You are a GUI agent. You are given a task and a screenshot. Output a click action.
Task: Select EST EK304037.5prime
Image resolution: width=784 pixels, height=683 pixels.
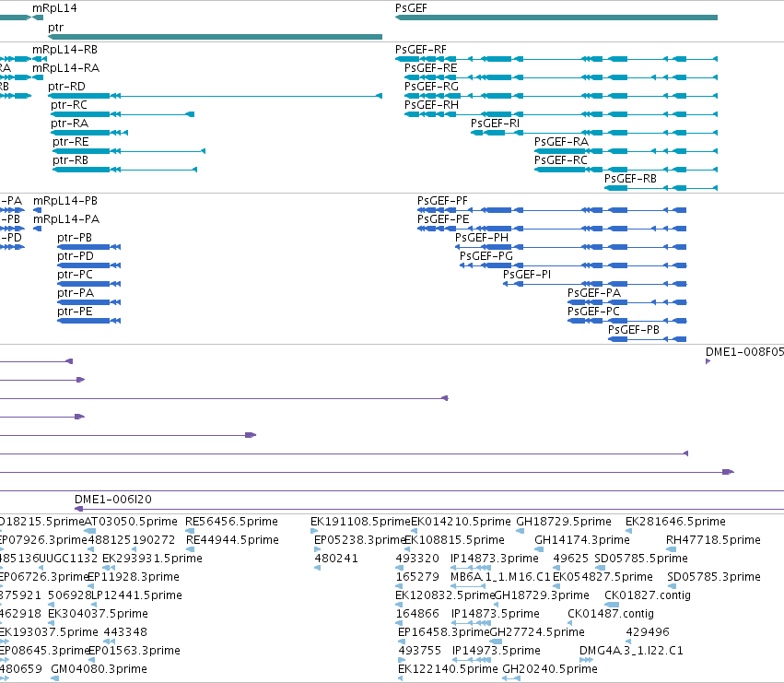(x=51, y=623)
